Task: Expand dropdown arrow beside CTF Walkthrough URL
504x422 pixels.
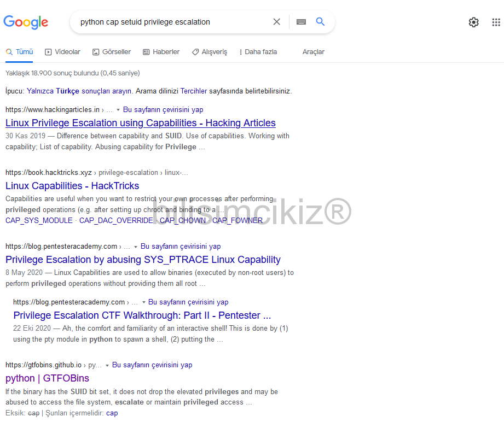Action: click(144, 302)
